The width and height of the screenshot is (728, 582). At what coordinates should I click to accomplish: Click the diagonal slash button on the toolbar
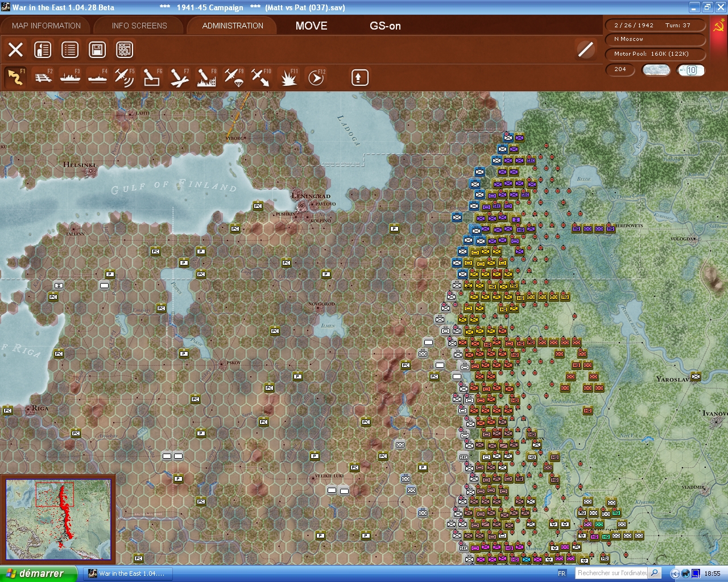585,49
